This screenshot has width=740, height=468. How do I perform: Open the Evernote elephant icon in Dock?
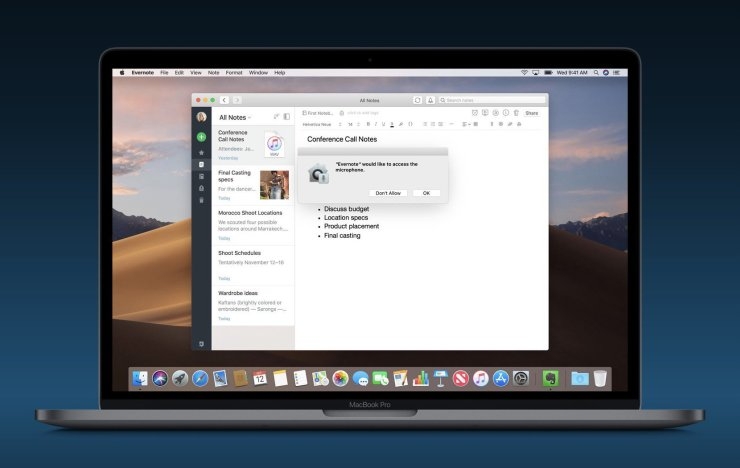click(550, 378)
